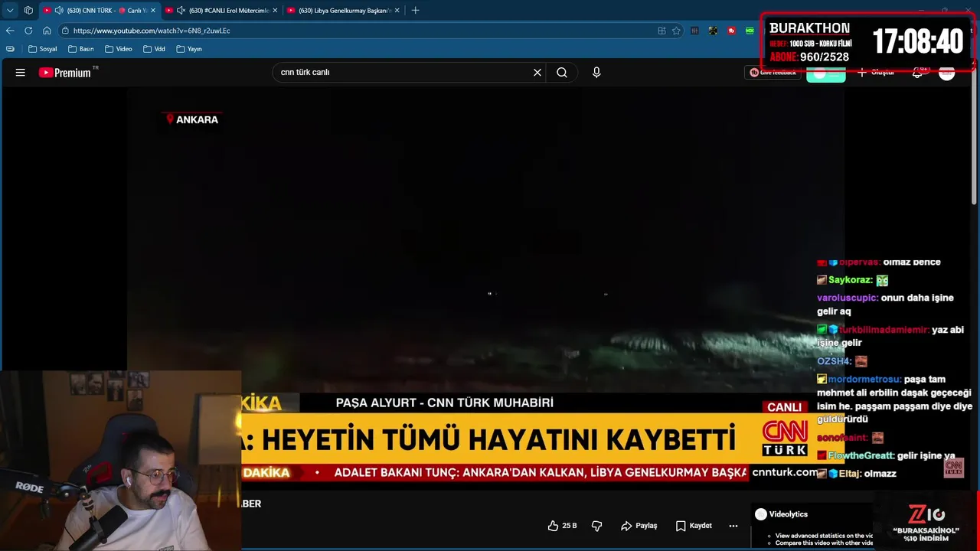Go to the browser home page
This screenshot has width=980, height=551.
point(47,31)
